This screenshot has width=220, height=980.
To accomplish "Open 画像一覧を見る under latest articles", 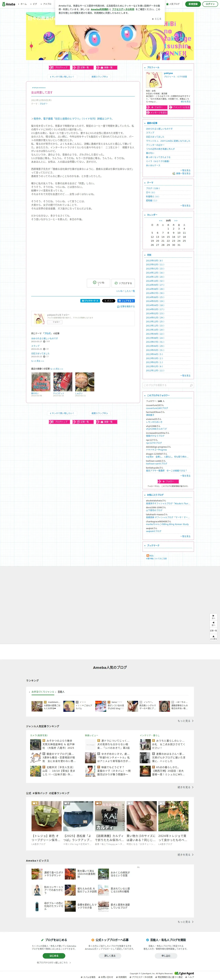I will 182,173.
